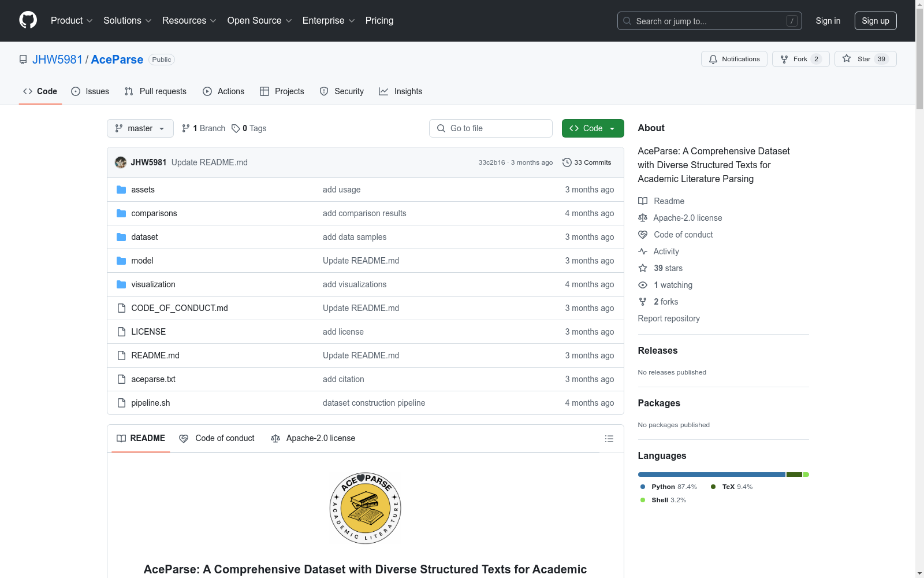Click the stars icon in About
The width and height of the screenshot is (924, 578).
pyautogui.click(x=643, y=268)
